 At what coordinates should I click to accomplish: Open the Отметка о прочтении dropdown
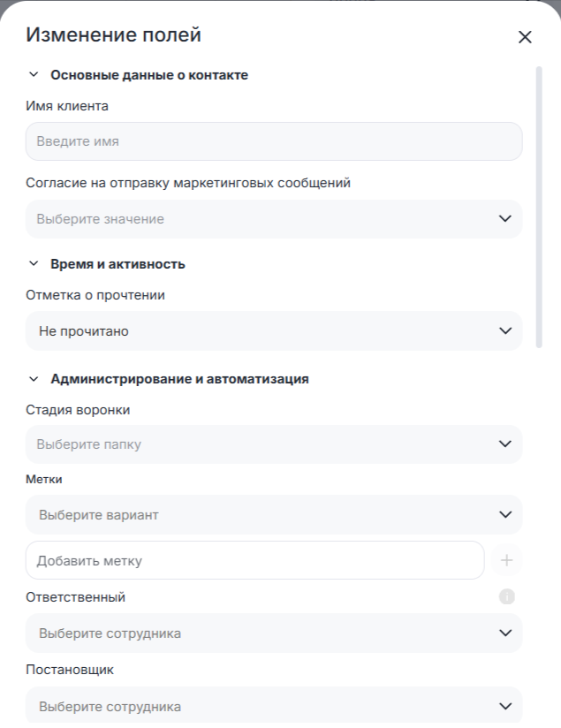tap(265, 331)
